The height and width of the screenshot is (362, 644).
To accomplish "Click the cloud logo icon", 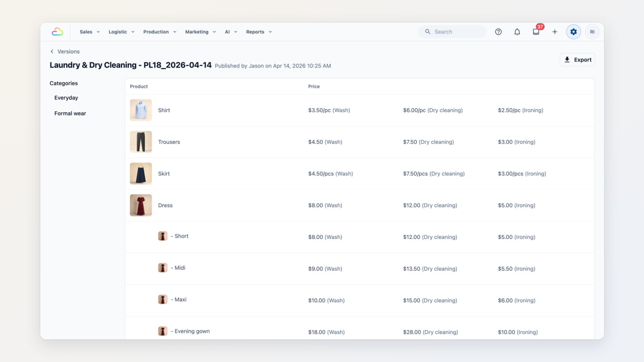I will pos(58,32).
